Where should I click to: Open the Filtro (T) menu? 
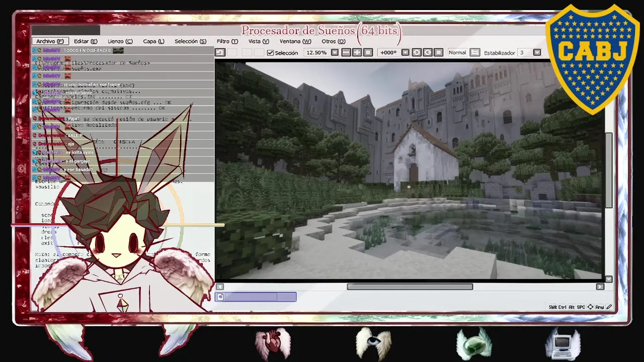click(227, 41)
